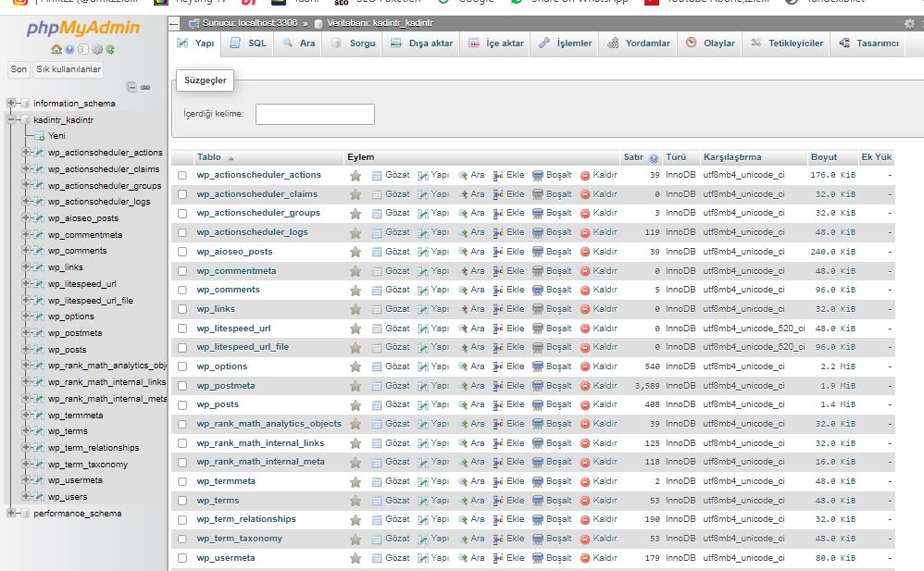924x571 pixels.
Task: Collapse kadintr_kadintr database tree node
Action: 10,119
